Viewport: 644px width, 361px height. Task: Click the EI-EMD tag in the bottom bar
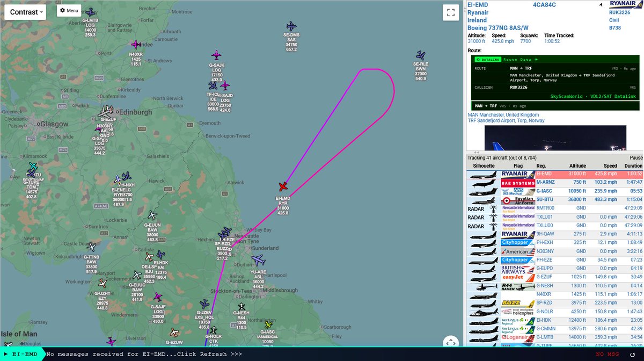[22, 354]
